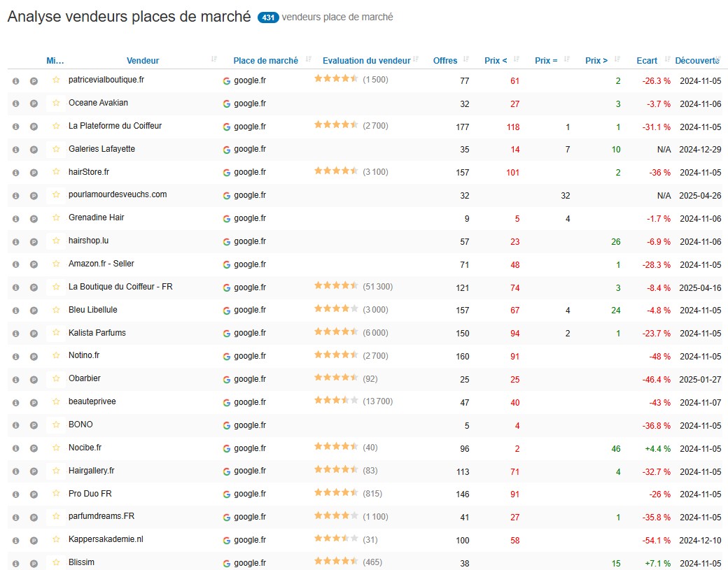Click the Evaluation du vendeur column header
The width and height of the screenshot is (728, 570).
coord(366,61)
